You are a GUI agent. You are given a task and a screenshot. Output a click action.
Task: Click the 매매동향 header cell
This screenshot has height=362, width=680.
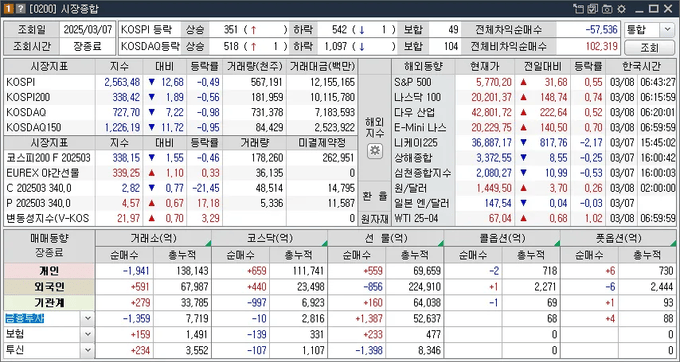49,246
